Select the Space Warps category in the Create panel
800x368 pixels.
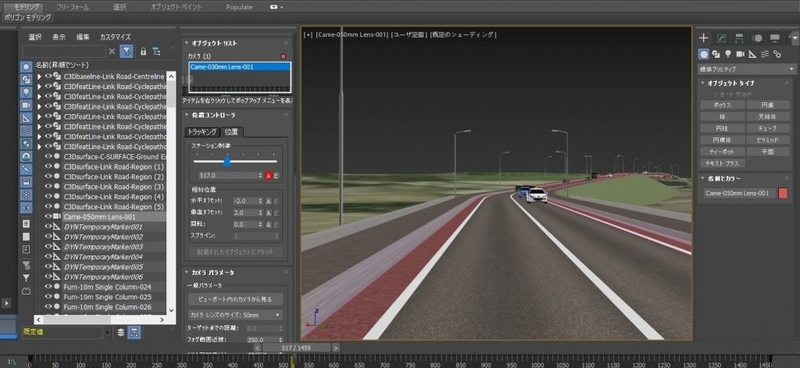[764, 54]
